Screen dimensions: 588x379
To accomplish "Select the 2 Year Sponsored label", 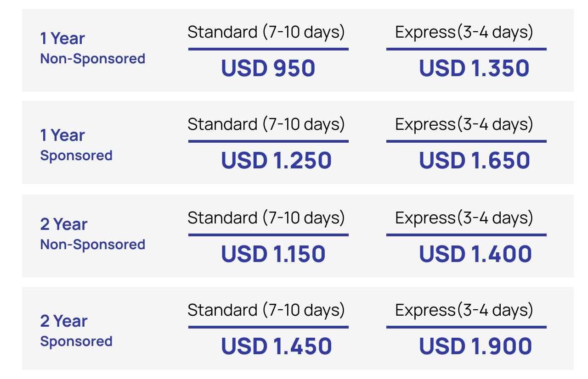I will click(x=76, y=331).
